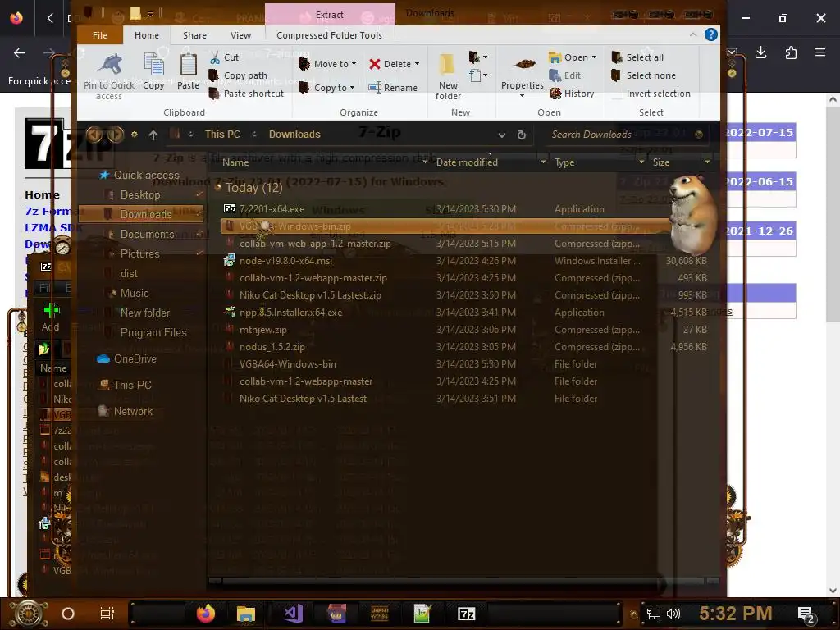Click the red Delete icon
Viewport: 840px width, 630px height.
click(375, 64)
